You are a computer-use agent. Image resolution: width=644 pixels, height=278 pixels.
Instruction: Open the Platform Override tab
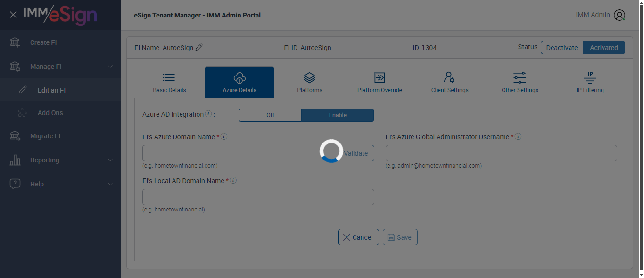click(x=380, y=82)
